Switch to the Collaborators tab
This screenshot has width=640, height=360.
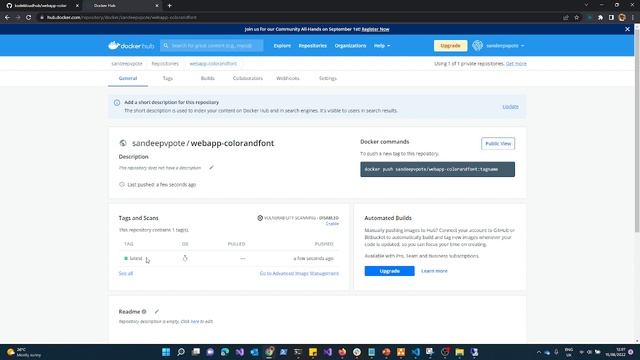click(248, 78)
